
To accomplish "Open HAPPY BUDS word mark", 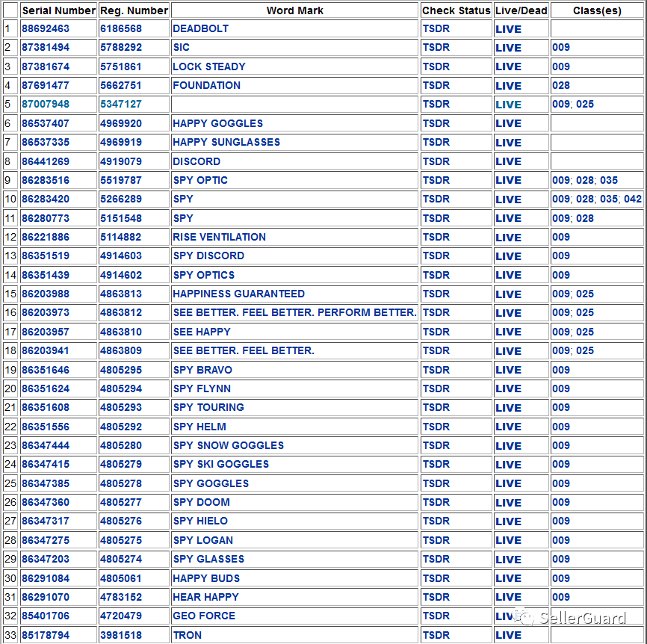I will [x=206, y=578].
